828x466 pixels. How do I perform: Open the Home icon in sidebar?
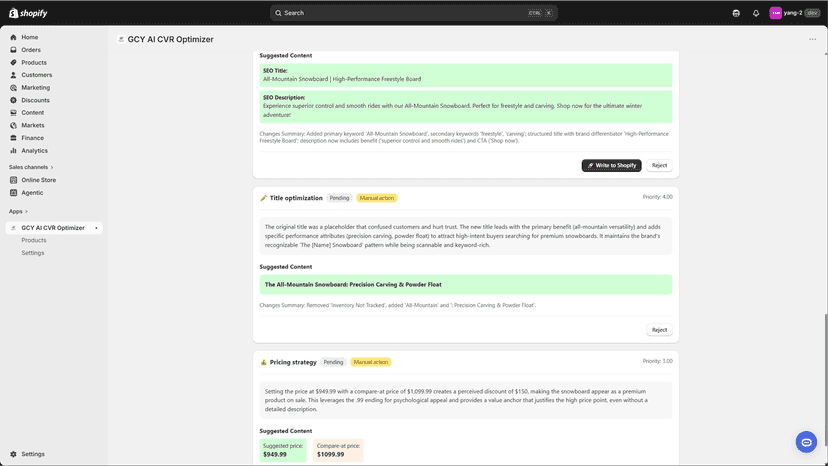pyautogui.click(x=13, y=37)
